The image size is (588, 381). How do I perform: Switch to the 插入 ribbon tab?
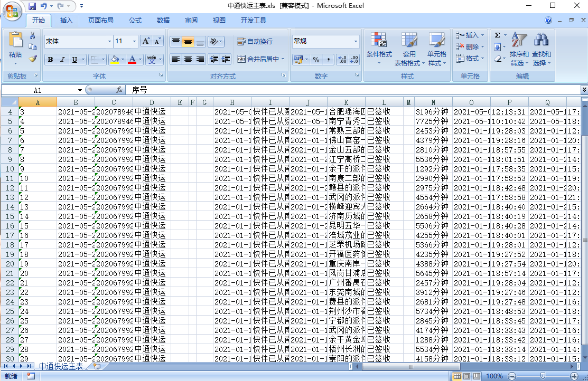point(67,21)
